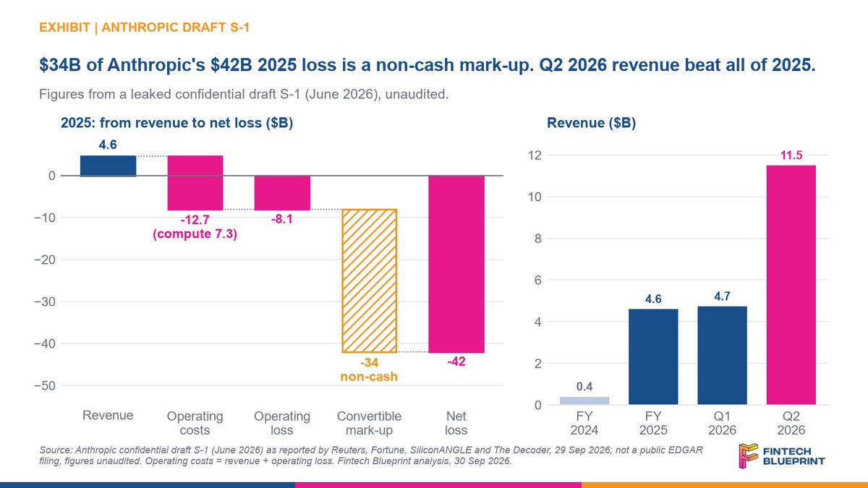Click the 'Revenue' axis label under waterfall
This screenshot has height=488, width=868.
click(108, 416)
